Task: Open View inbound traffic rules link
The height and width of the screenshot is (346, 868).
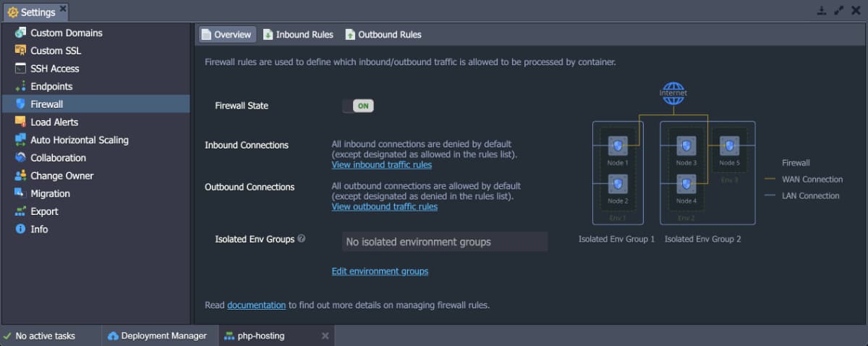Action: [x=381, y=165]
